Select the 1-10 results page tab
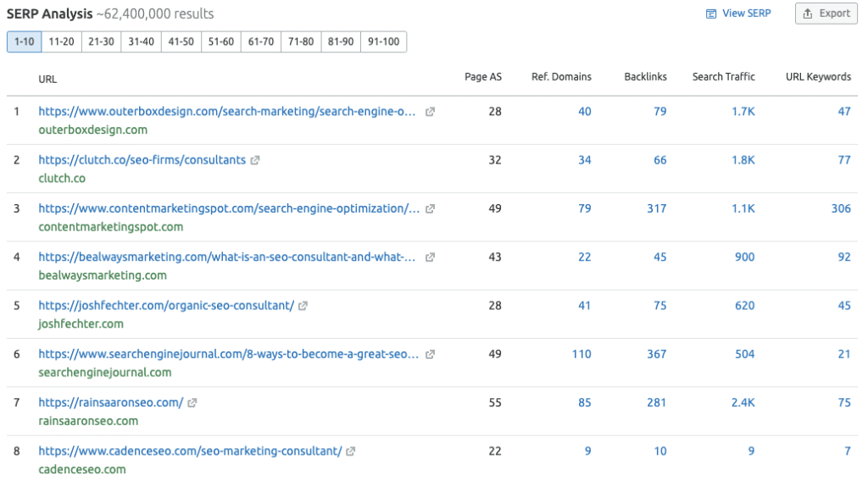 pos(25,41)
